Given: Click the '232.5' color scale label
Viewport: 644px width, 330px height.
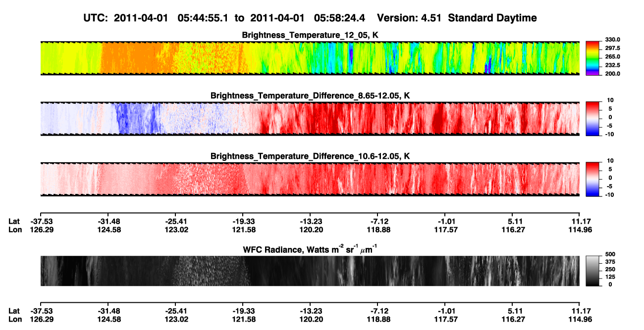Looking at the screenshot, I should 611,65.
